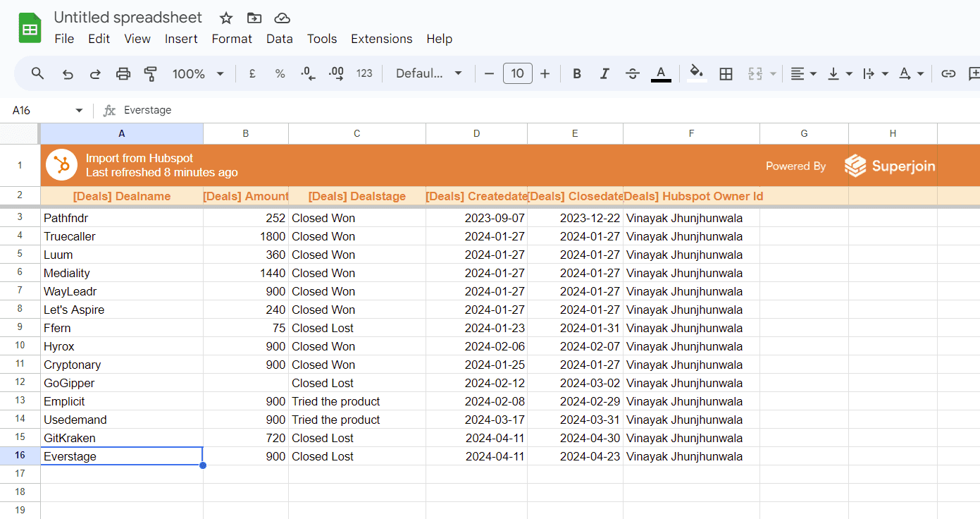Star the Untitled spreadsheet
The height and width of the screenshot is (519, 980).
(x=226, y=18)
